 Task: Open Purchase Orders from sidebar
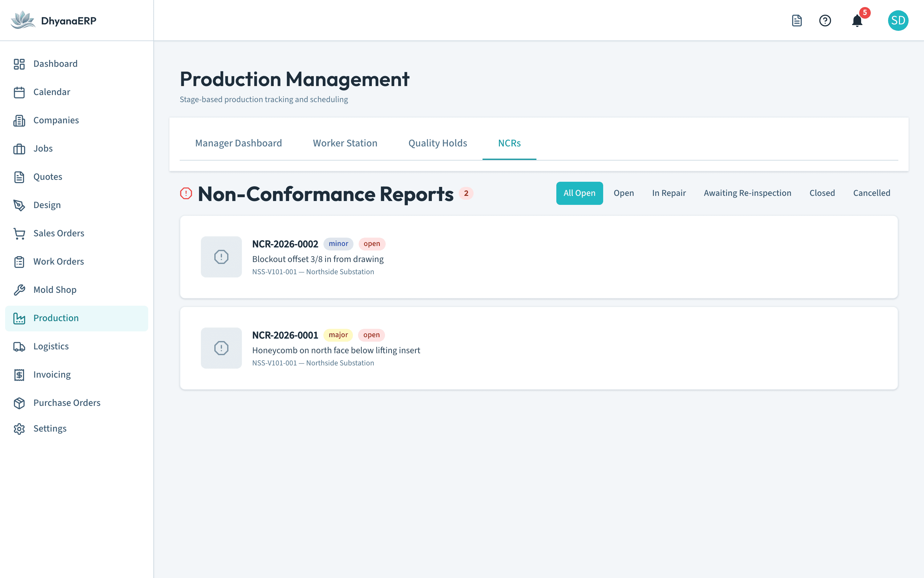(x=77, y=403)
